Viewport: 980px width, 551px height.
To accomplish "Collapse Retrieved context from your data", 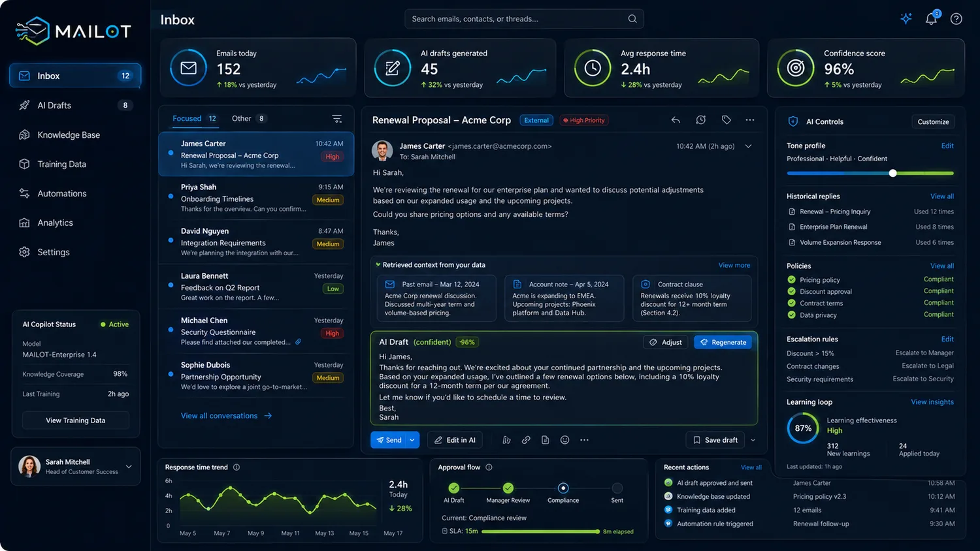I will click(x=378, y=265).
